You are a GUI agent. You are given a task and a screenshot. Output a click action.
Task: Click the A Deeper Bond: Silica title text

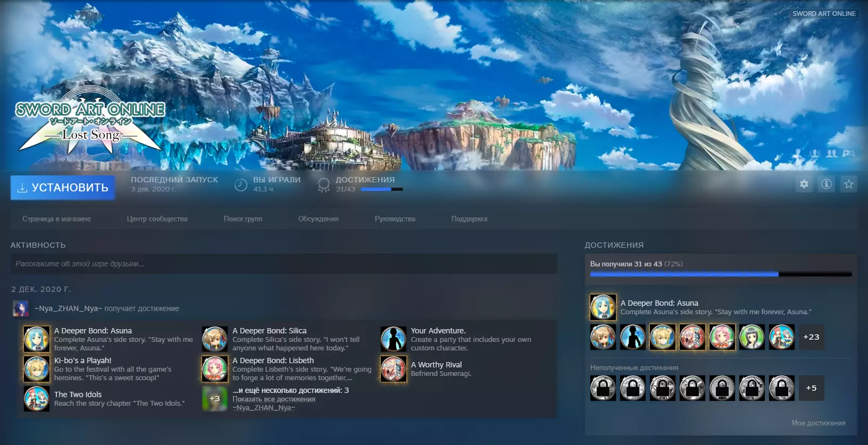coord(270,331)
